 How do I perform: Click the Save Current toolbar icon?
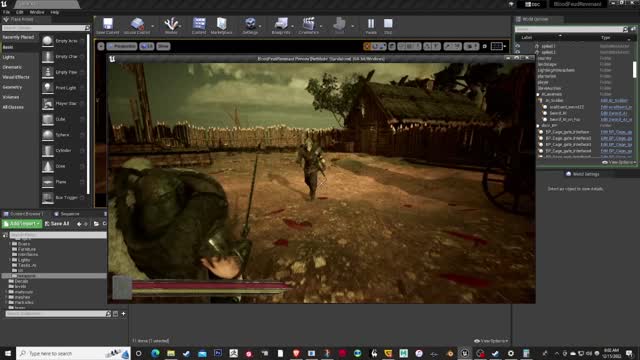[108, 23]
